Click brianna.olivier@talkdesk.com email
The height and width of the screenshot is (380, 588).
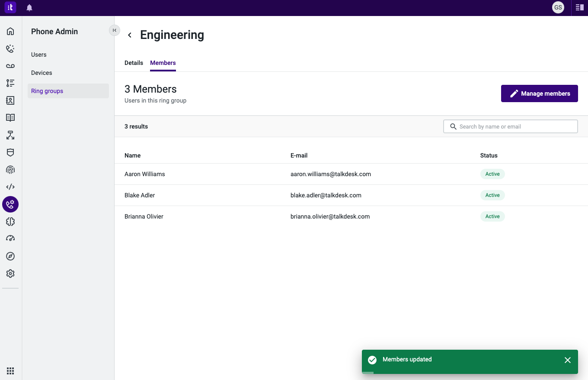(330, 216)
